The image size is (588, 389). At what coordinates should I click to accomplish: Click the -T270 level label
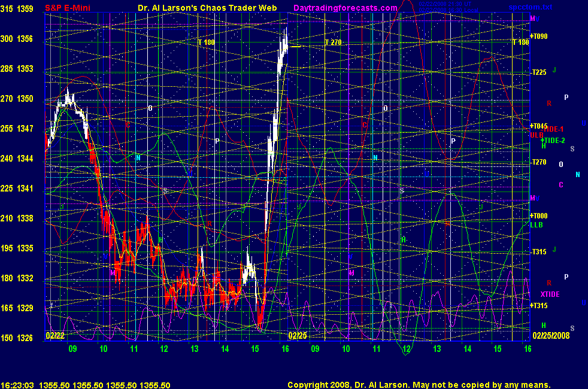pos(539,162)
